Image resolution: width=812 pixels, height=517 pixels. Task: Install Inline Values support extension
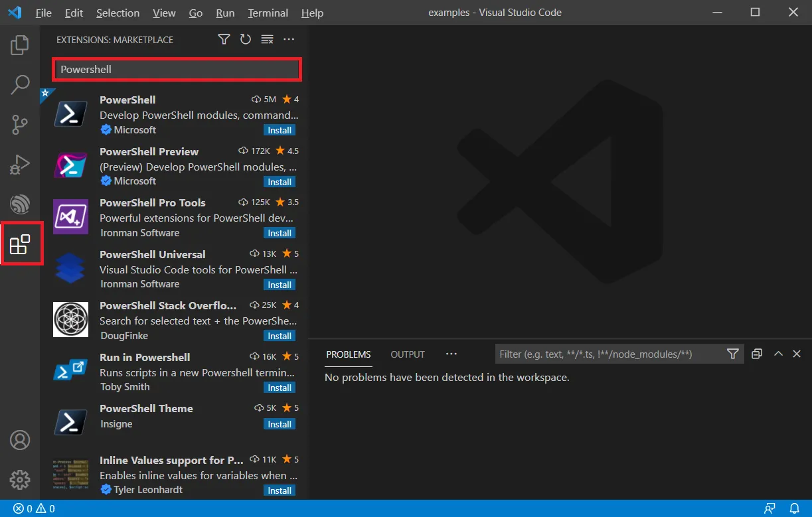(280, 490)
